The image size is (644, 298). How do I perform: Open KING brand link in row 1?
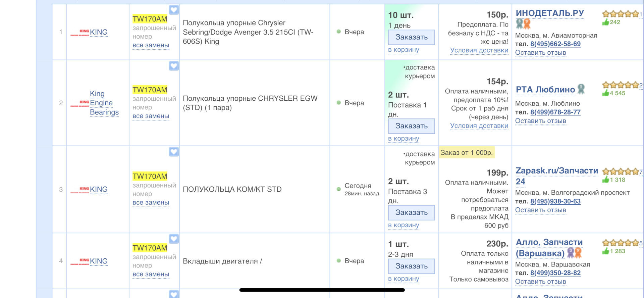point(99,32)
